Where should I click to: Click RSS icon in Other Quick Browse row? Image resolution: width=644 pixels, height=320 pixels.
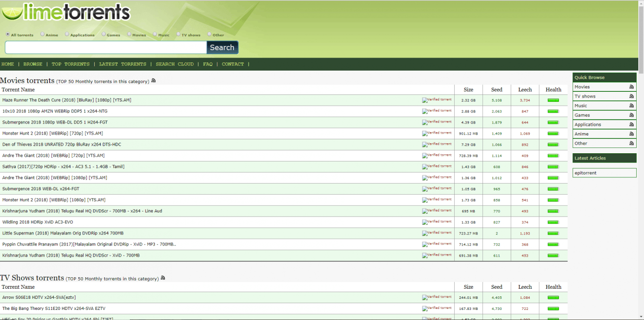[x=632, y=143]
